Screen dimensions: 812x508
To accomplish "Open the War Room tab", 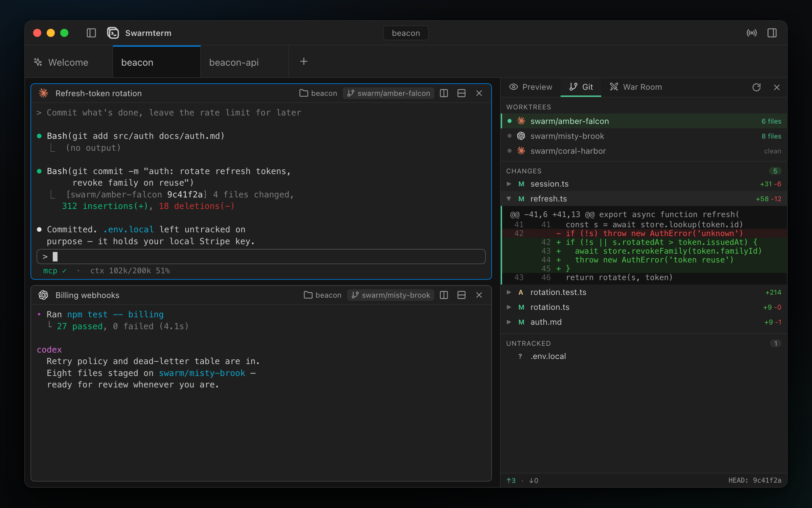I will coord(636,87).
